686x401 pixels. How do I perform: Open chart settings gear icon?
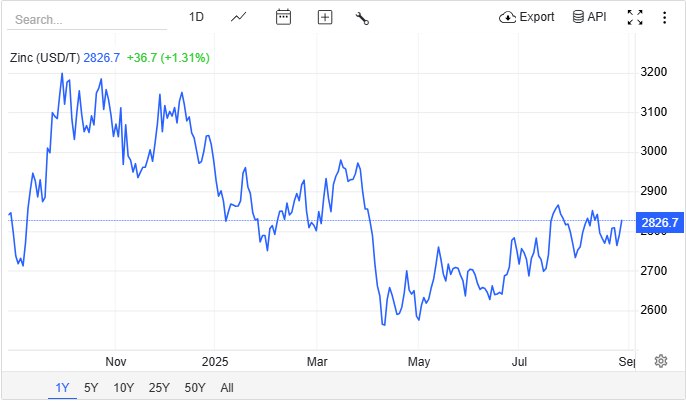point(661,361)
